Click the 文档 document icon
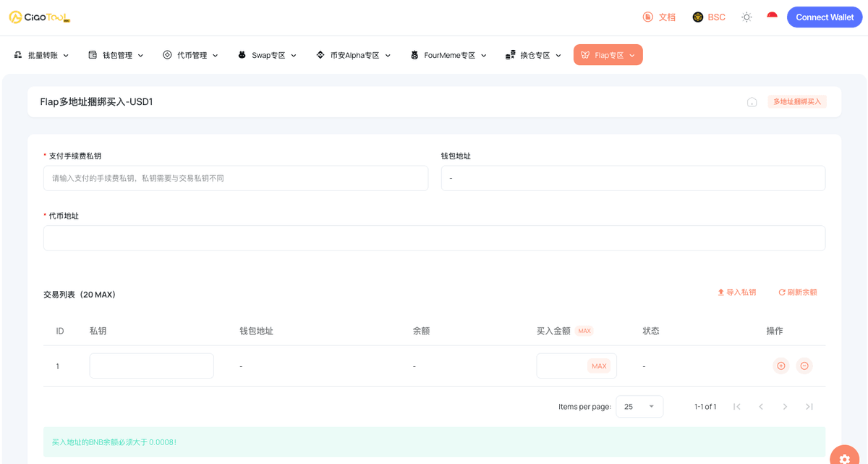The width and height of the screenshot is (868, 464). click(x=648, y=17)
